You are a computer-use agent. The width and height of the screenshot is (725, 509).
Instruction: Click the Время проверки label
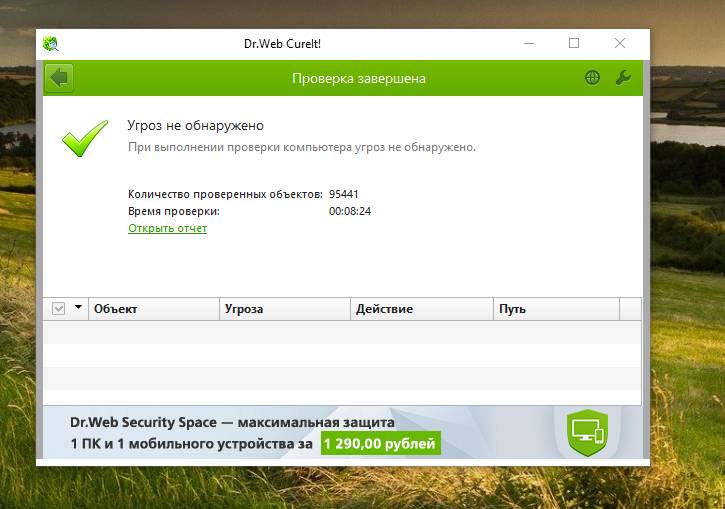tap(174, 211)
